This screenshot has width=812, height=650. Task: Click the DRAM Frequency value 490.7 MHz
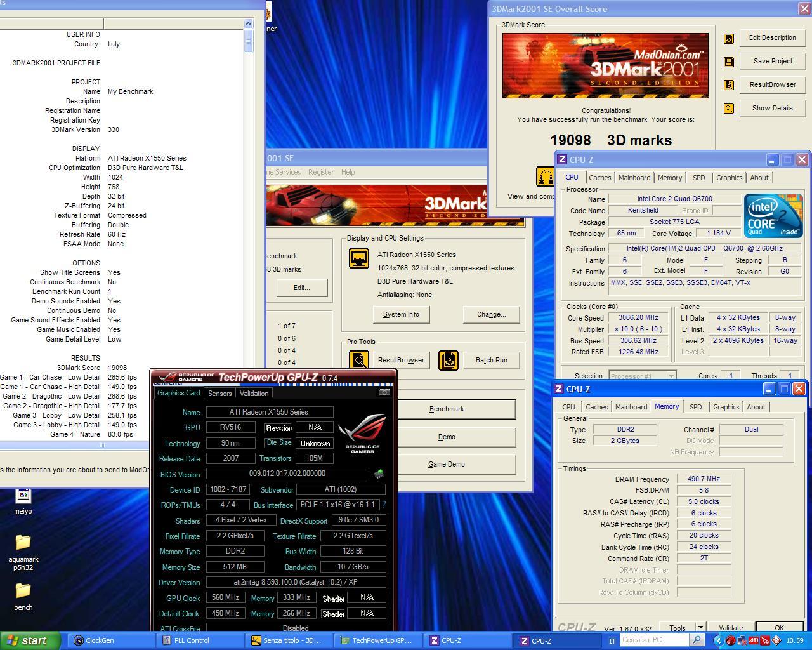click(x=704, y=479)
